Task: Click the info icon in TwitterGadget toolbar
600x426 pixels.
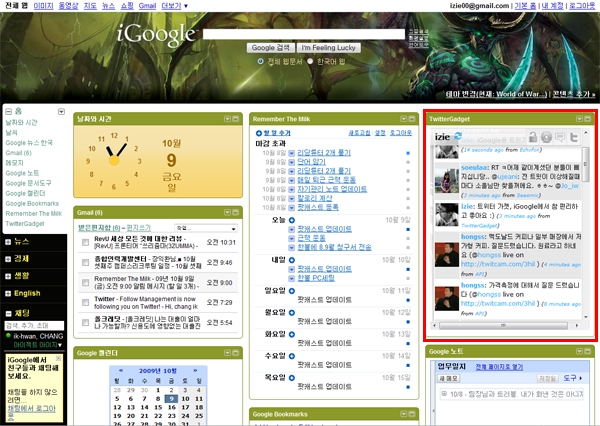Action: click(x=547, y=137)
